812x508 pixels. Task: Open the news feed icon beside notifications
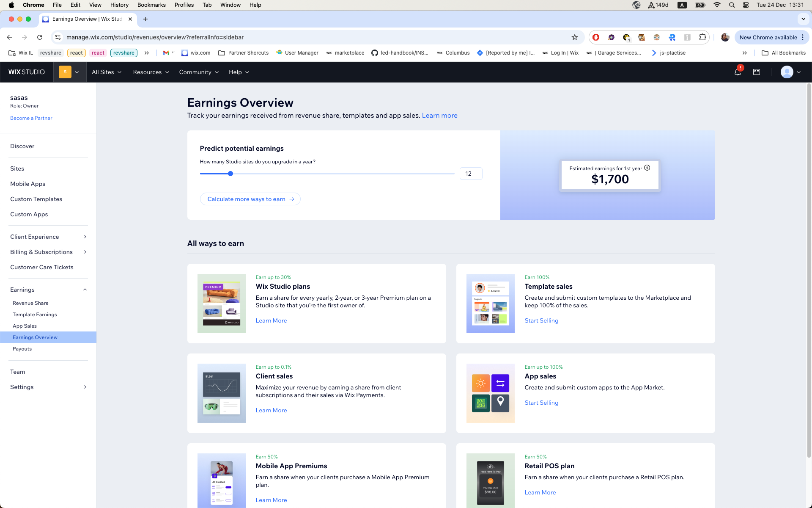(x=757, y=72)
